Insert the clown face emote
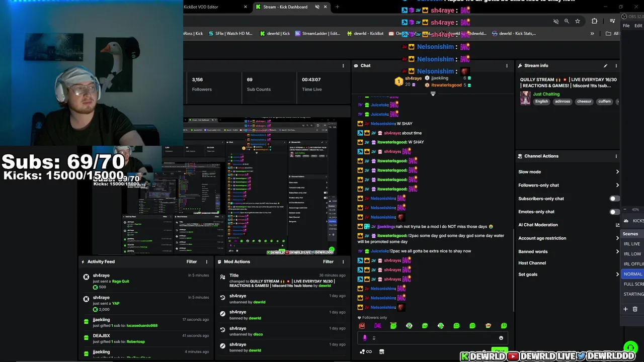Image resolution: width=644 pixels, height=362 pixels. (x=409, y=326)
